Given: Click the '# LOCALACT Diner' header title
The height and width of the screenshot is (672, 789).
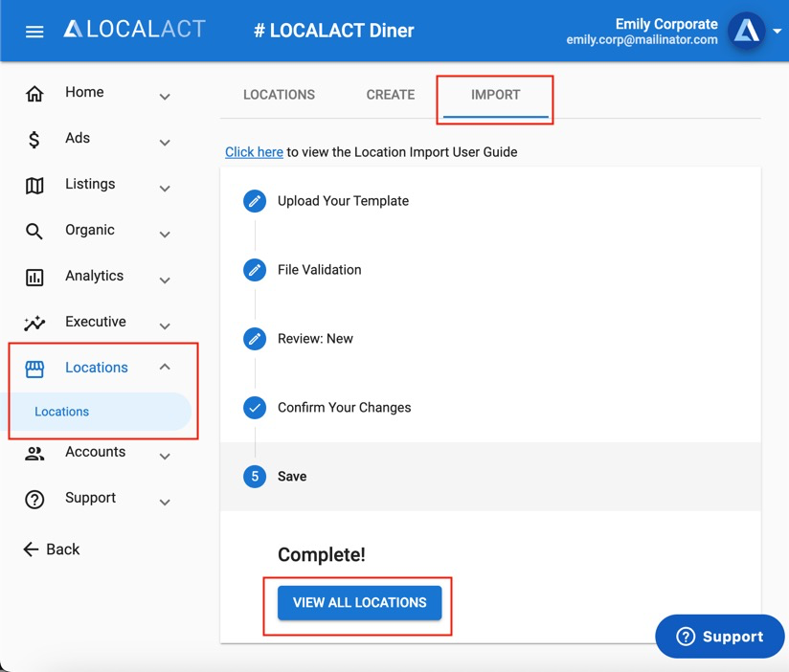Looking at the screenshot, I should pos(334,31).
